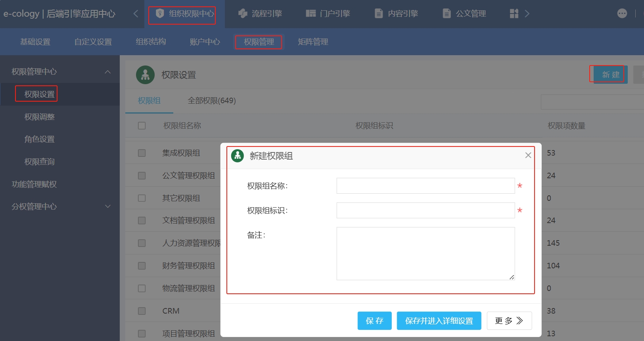
Task: Click the 公文管理 document icon
Action: click(447, 13)
